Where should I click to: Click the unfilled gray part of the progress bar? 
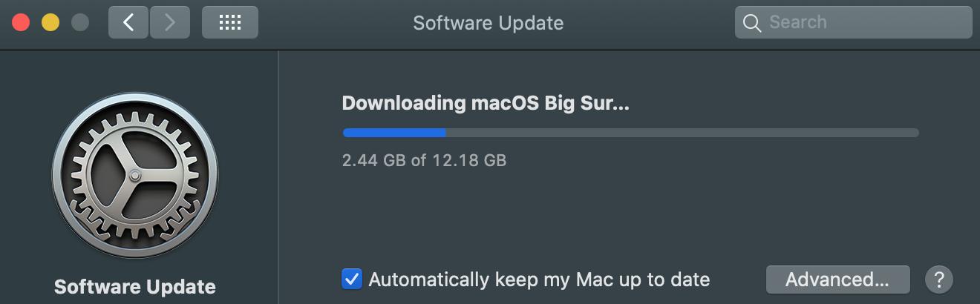click(682, 133)
